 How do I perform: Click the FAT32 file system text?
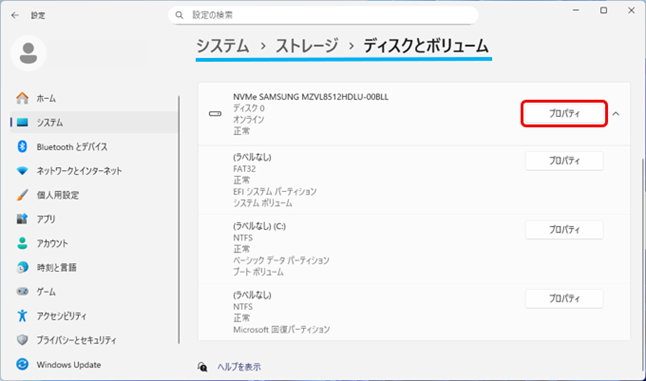coord(244,169)
